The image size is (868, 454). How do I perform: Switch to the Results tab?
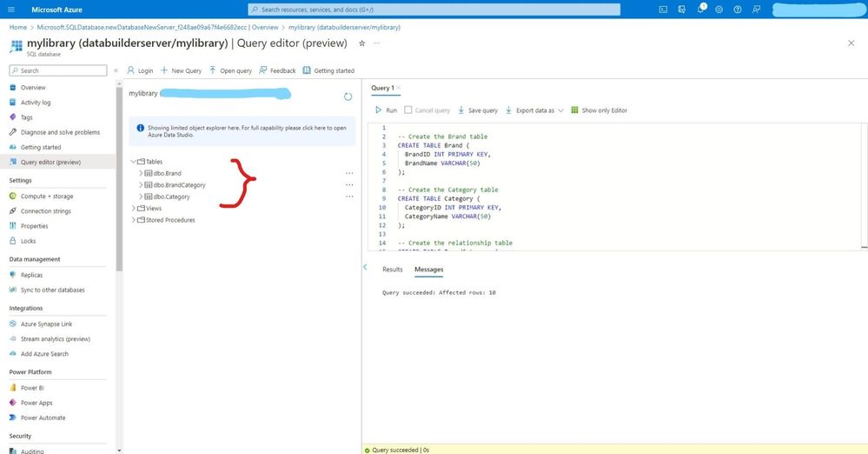(393, 270)
